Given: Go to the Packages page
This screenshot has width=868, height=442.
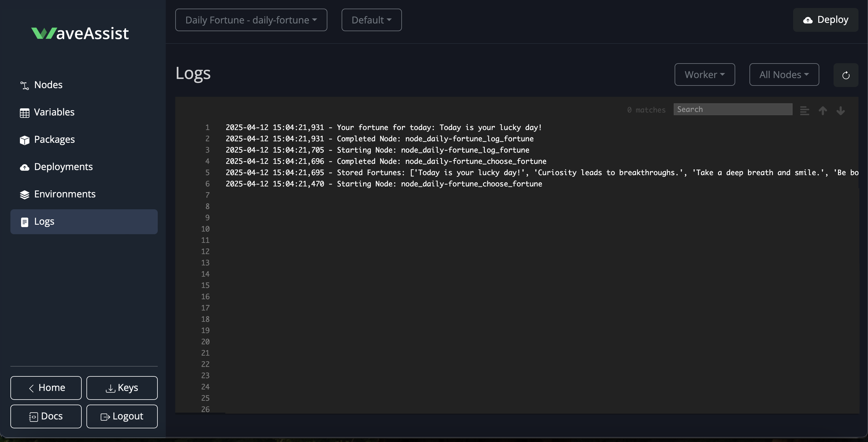Looking at the screenshot, I should (54, 139).
